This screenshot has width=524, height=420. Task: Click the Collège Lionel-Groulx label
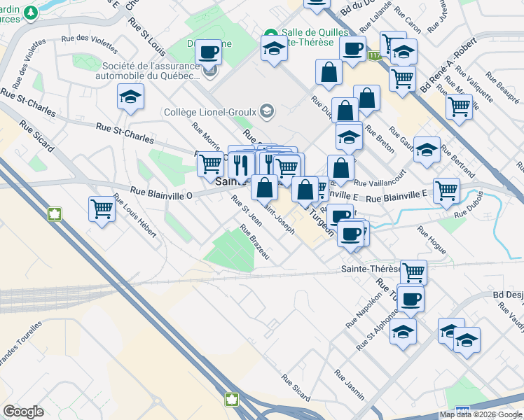pos(210,112)
